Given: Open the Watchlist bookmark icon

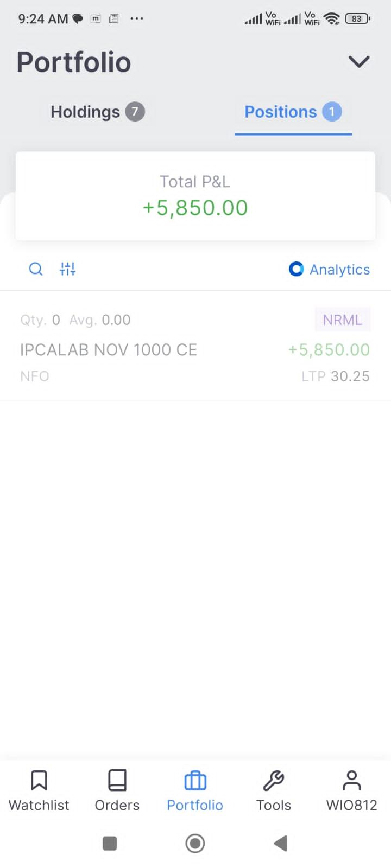Looking at the screenshot, I should (39, 781).
